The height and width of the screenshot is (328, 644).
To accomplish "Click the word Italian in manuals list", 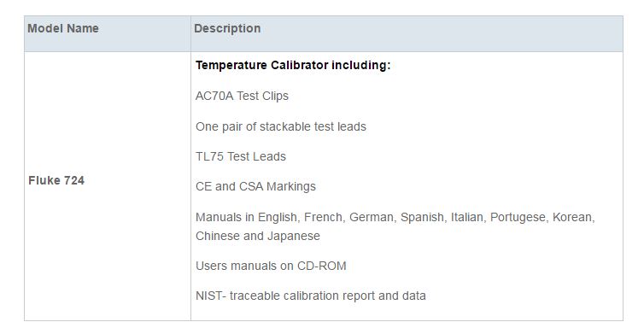I will click(x=468, y=217).
